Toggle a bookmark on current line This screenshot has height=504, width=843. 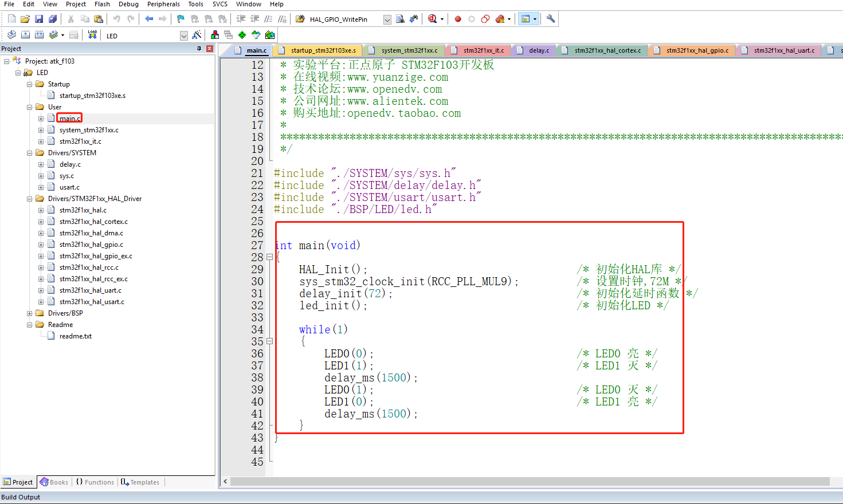pyautogui.click(x=180, y=18)
